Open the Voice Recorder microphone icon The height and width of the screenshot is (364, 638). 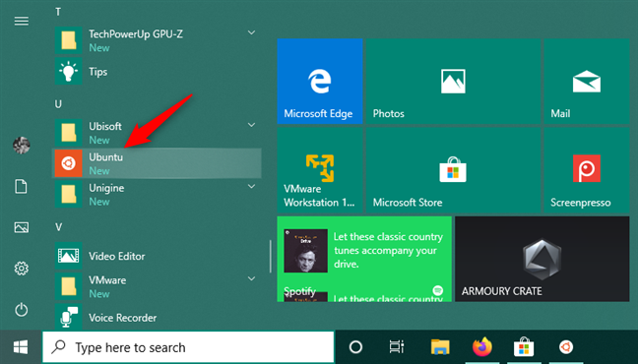[68, 317]
